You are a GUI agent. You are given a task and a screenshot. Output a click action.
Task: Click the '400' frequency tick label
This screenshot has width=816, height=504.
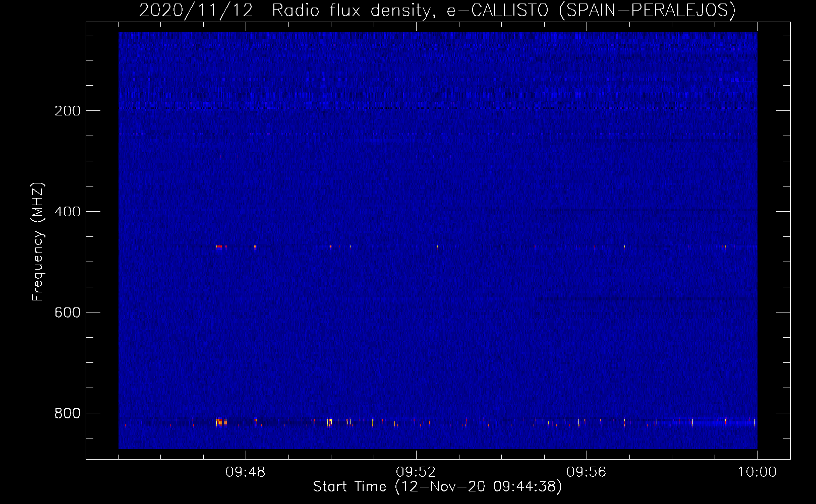click(x=68, y=212)
